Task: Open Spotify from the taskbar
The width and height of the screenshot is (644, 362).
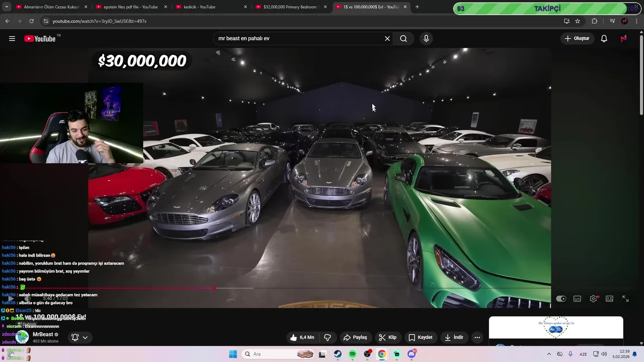Action: coord(352,354)
